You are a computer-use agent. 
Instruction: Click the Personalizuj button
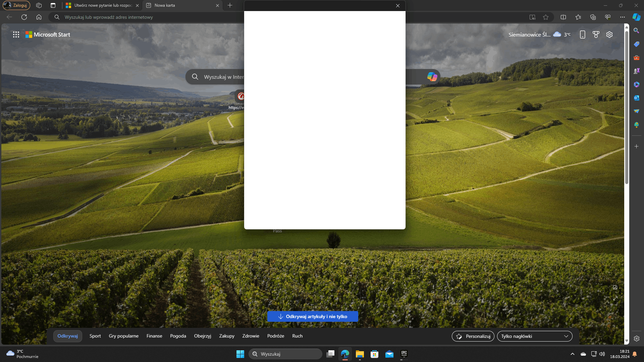point(473,336)
